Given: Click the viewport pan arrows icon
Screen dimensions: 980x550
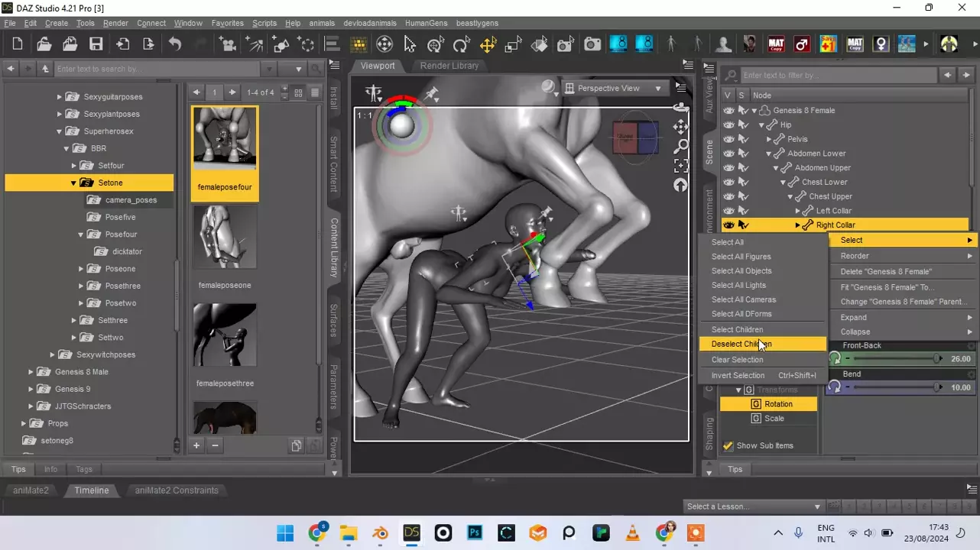Looking at the screenshot, I should pos(680,127).
